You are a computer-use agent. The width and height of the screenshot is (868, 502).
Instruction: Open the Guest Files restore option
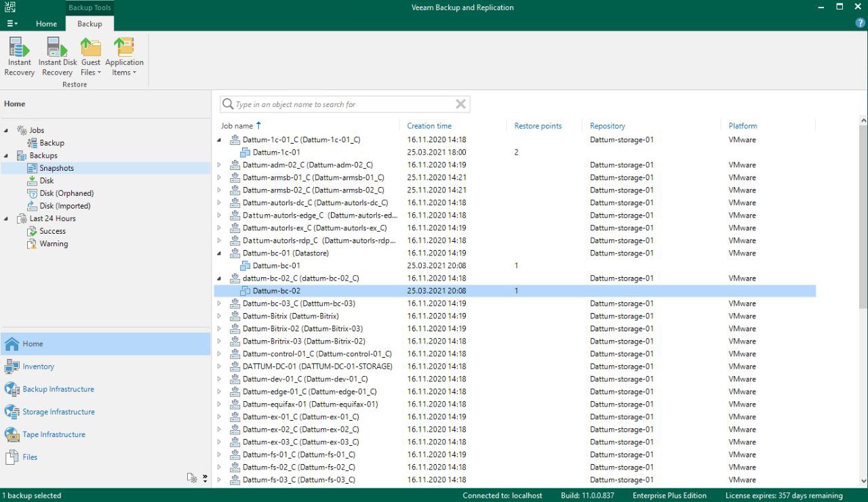coord(90,56)
